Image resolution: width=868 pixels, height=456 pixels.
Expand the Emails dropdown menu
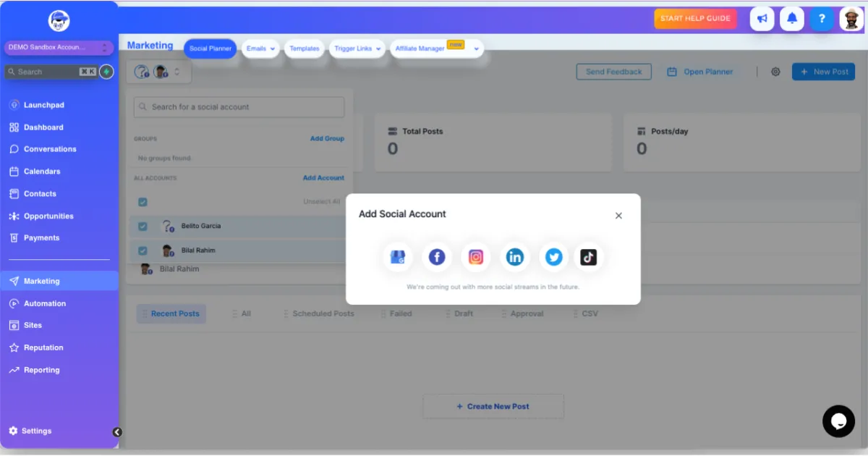pyautogui.click(x=260, y=48)
